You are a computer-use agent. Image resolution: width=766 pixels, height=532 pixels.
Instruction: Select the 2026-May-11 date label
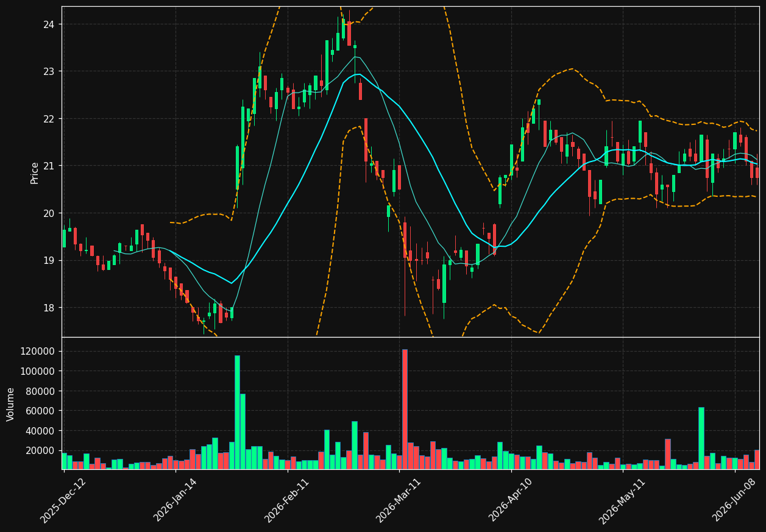(622, 501)
